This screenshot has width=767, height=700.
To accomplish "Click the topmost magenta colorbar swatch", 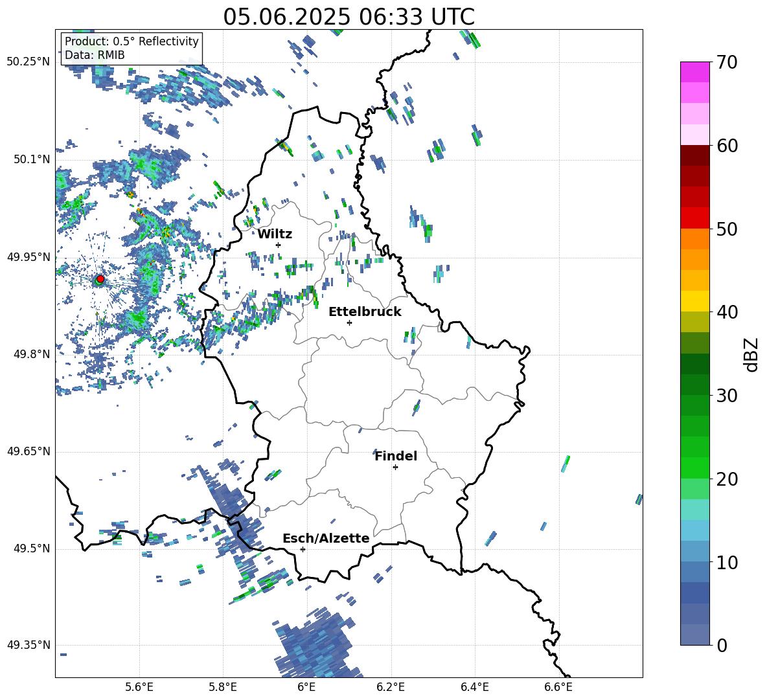I will click(x=694, y=72).
